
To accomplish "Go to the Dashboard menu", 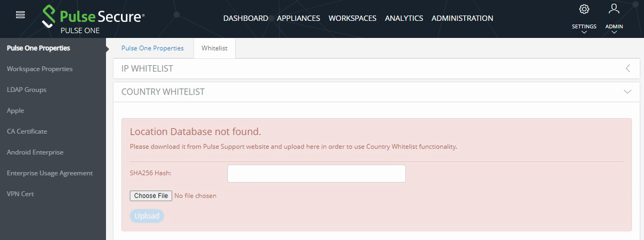I will coord(246,18).
